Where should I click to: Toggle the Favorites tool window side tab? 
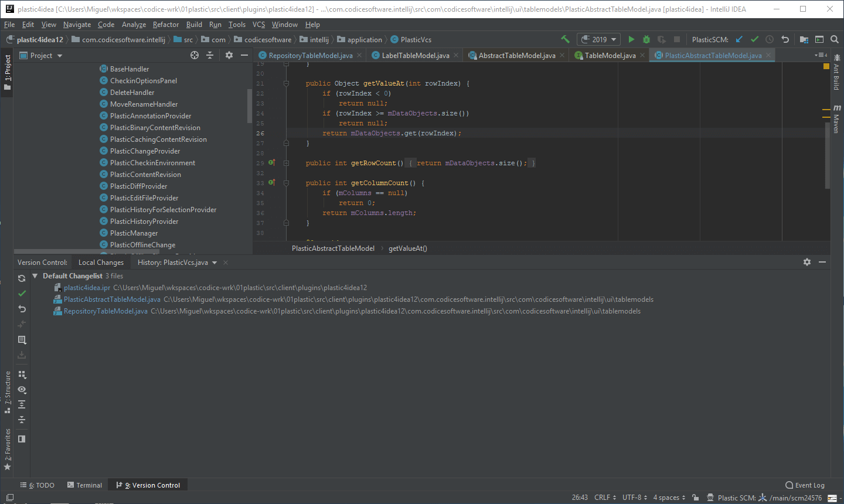pyautogui.click(x=7, y=449)
